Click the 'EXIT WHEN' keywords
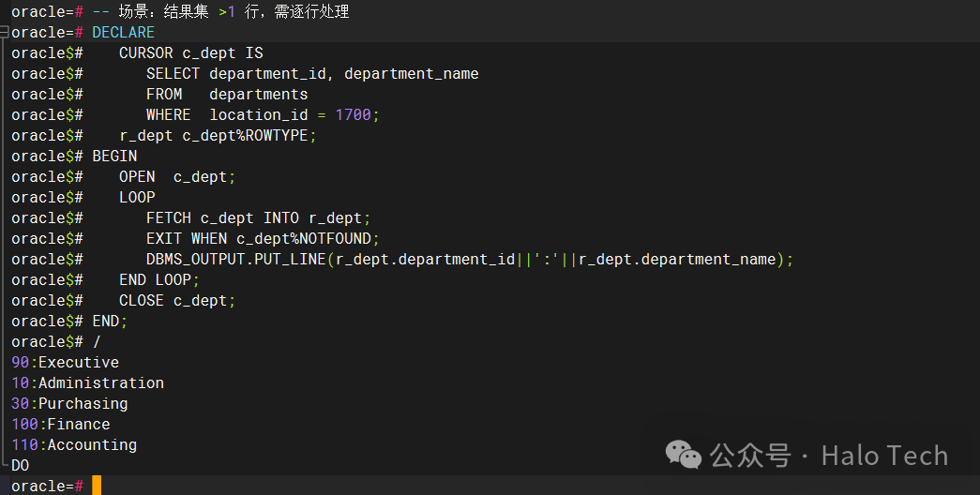The width and height of the screenshot is (980, 495). point(187,239)
